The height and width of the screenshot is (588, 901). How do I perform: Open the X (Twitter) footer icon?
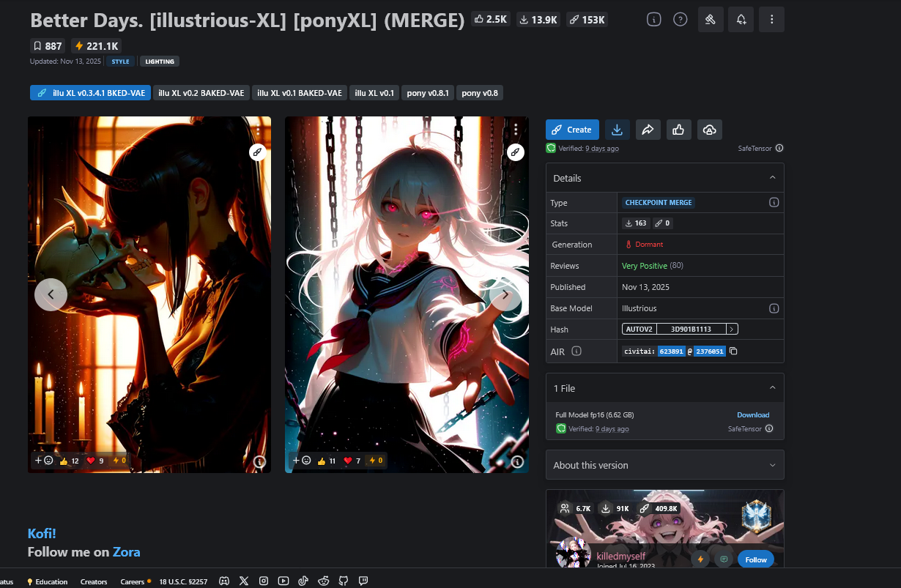244,581
